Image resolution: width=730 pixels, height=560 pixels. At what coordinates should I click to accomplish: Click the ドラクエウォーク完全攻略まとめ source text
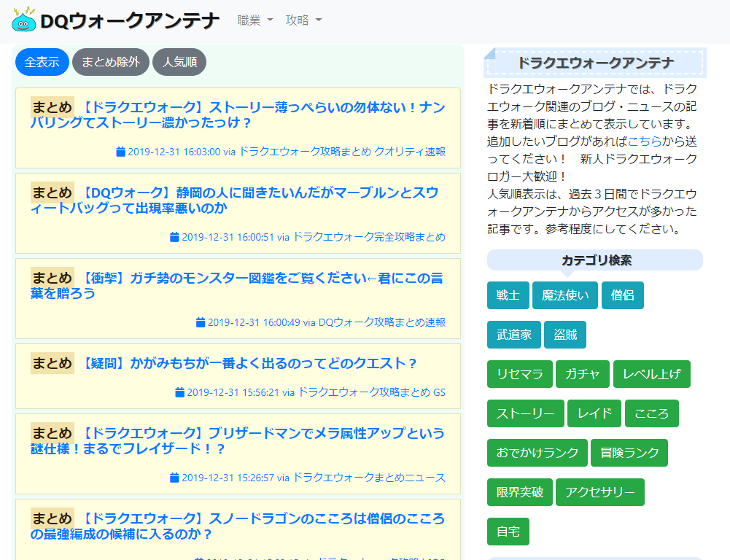coord(369,237)
